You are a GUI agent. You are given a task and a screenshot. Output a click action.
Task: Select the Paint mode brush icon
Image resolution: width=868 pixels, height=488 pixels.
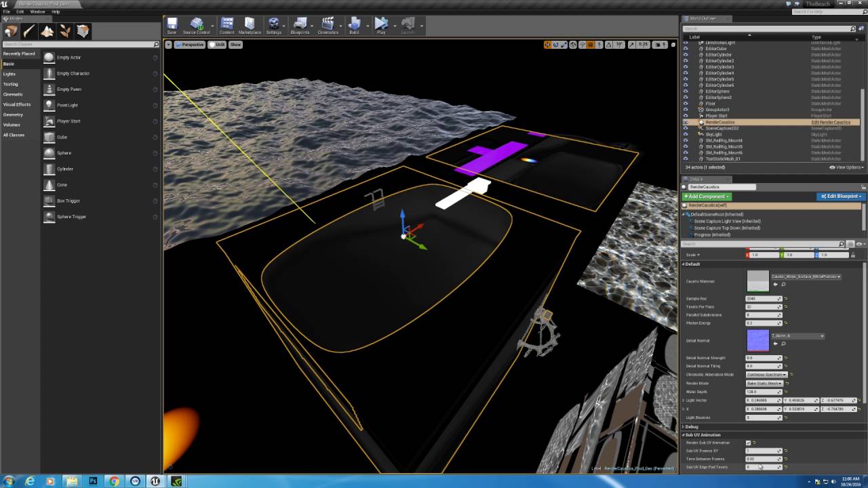click(x=29, y=31)
